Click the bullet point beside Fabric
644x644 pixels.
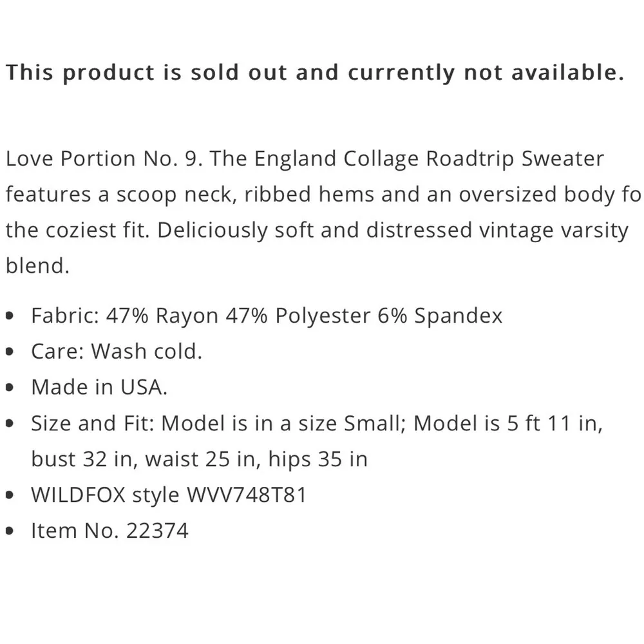(10, 316)
